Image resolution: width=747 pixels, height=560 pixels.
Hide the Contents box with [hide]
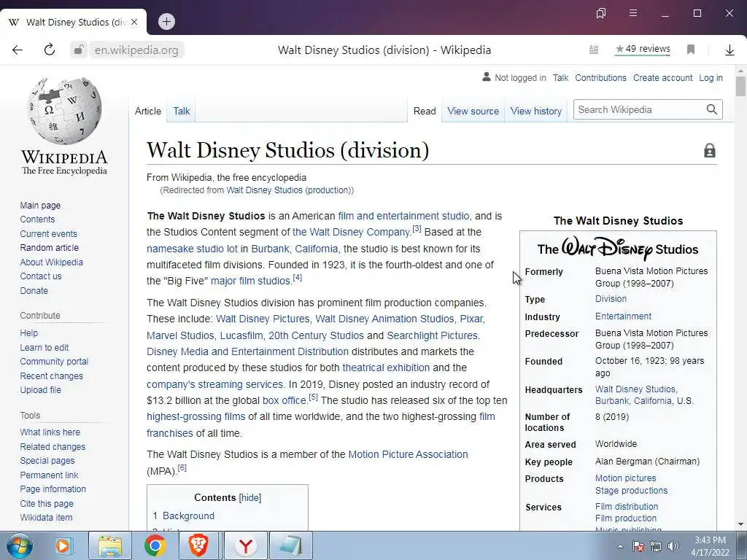point(250,497)
